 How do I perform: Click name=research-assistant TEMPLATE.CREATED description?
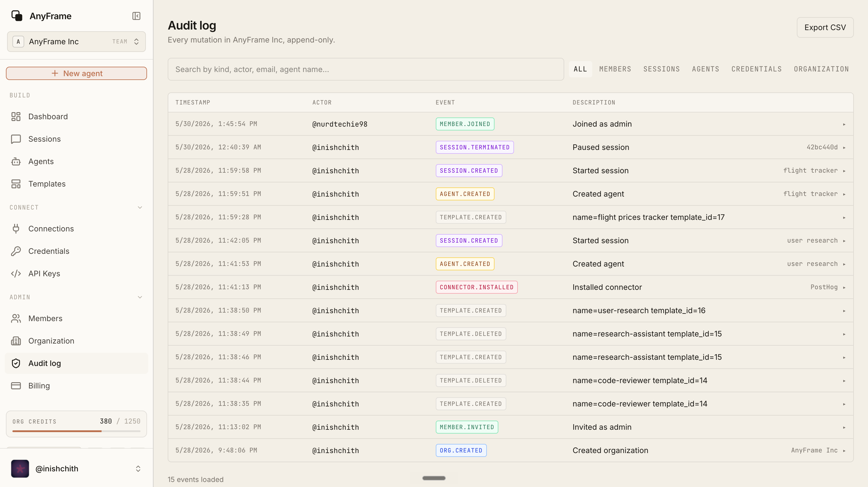point(647,357)
